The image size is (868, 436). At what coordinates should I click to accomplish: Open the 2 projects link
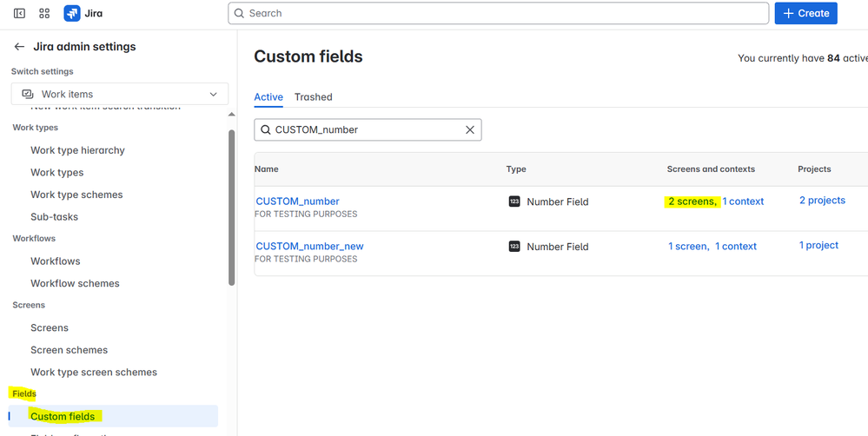point(822,201)
